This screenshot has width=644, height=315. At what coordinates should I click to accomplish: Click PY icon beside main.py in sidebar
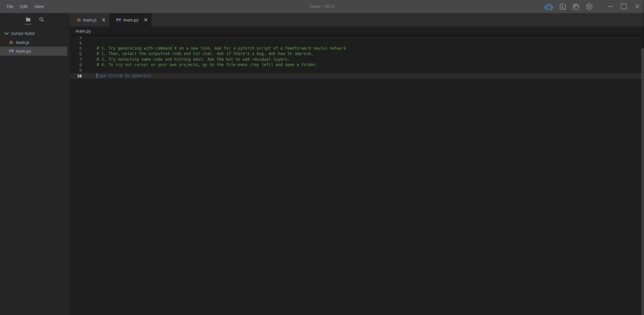click(x=11, y=51)
